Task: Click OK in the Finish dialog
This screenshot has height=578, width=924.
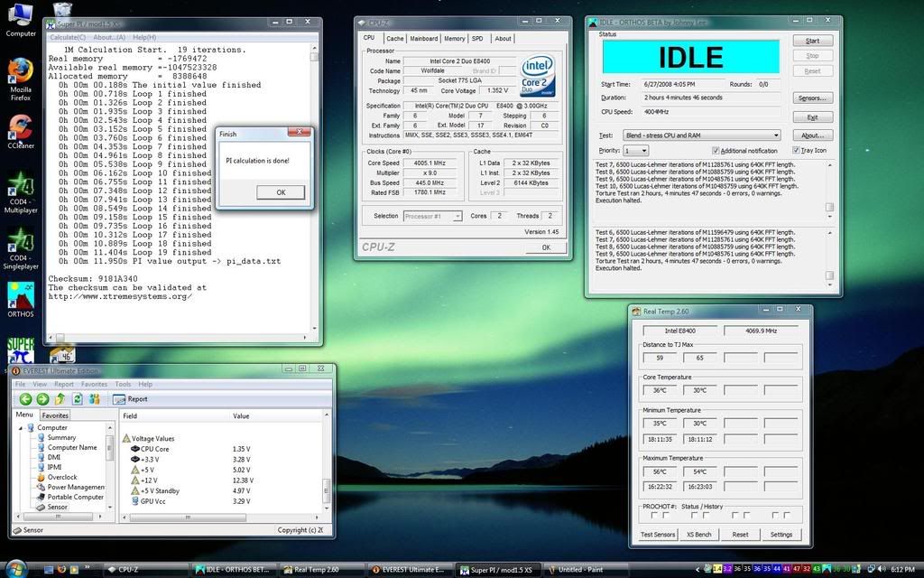Action: click(x=281, y=192)
